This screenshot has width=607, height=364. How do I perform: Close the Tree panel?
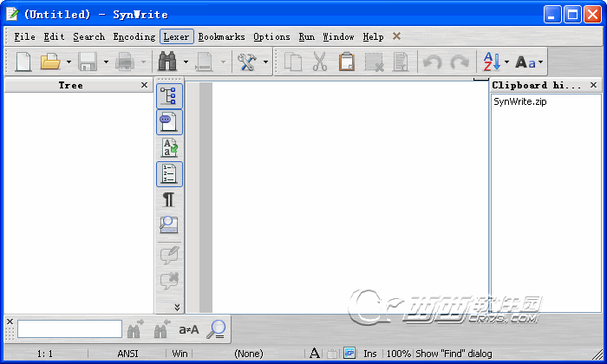point(145,85)
